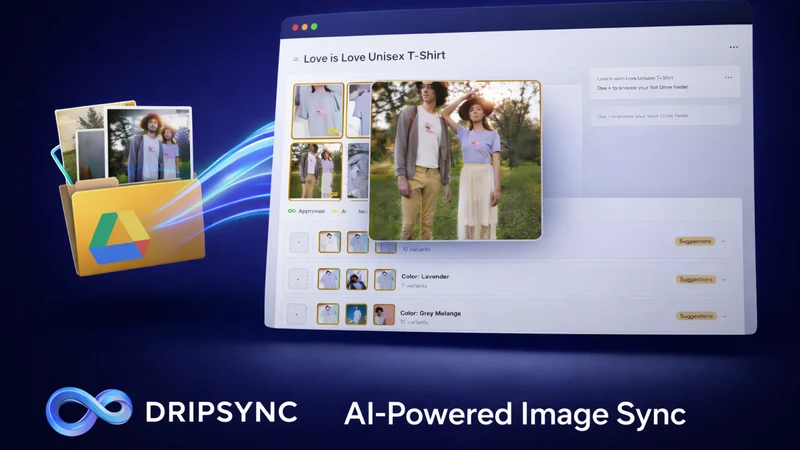Screen dimensions: 800x450
Task: Select second shirt thumbnail in row above Lavender
Action: pyautogui.click(x=358, y=242)
